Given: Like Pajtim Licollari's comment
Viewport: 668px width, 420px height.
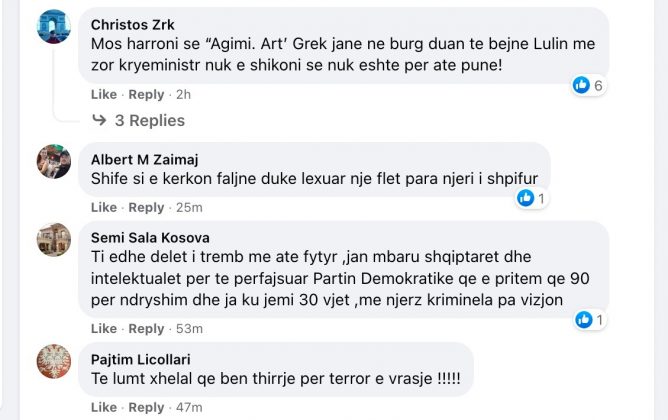Looking at the screenshot, I should click(x=104, y=407).
